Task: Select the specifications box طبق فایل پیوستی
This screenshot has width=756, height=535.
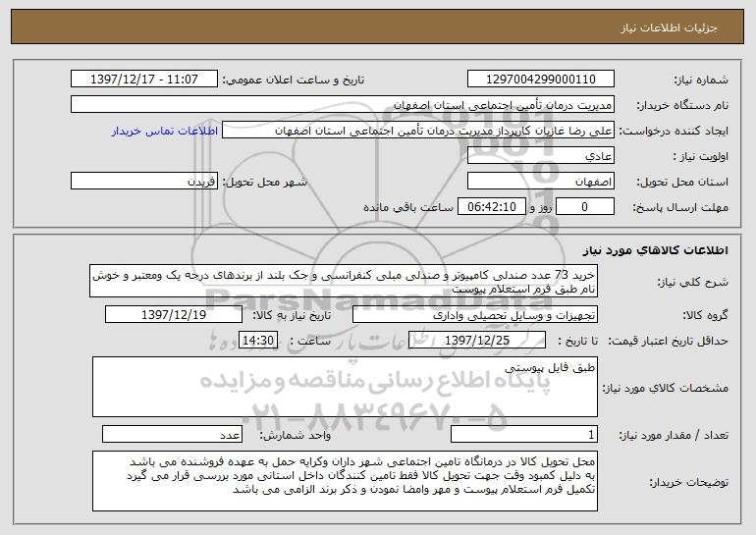Action: (345, 387)
